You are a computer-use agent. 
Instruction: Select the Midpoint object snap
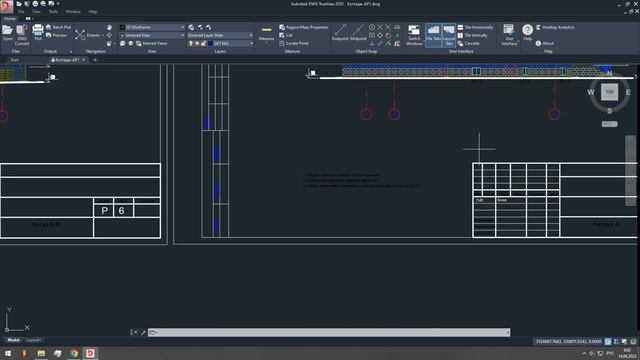pos(358,32)
